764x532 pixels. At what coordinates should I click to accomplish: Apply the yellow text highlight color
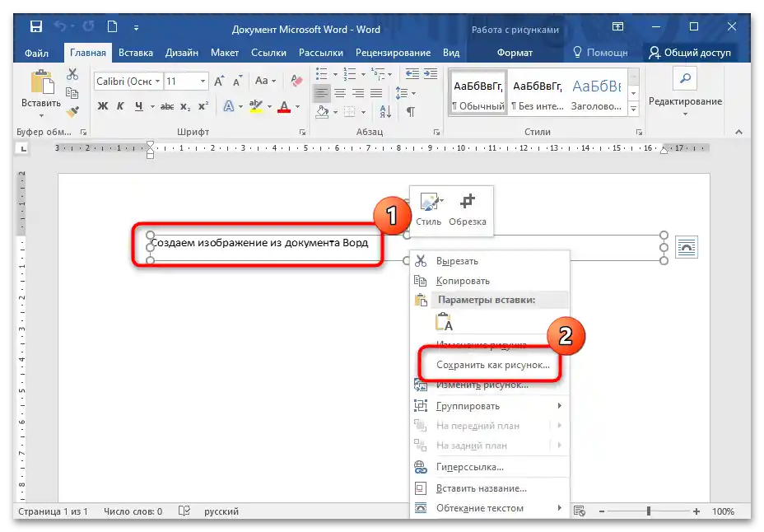pos(256,106)
